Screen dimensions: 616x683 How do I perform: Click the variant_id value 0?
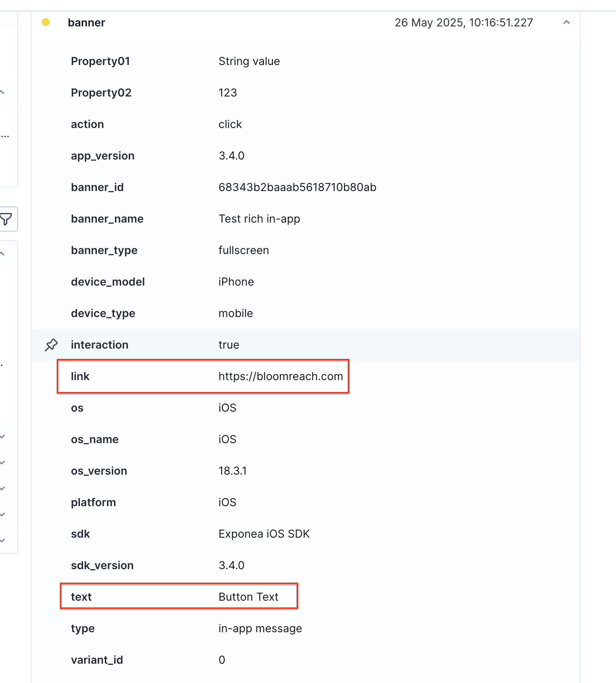222,660
